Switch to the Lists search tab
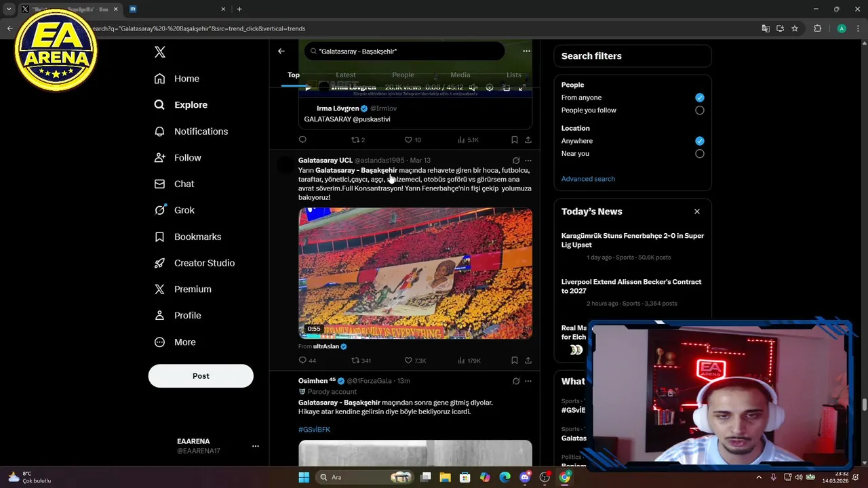868x488 pixels. click(514, 75)
